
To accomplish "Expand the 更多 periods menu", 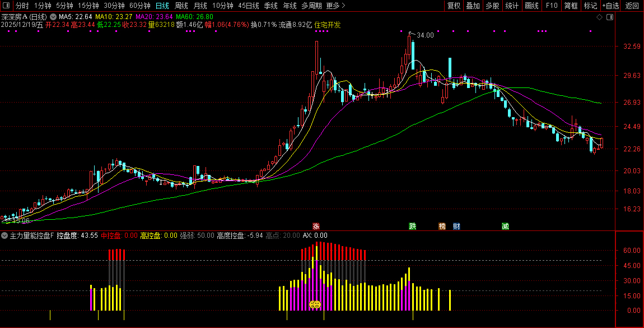I will (335, 6).
